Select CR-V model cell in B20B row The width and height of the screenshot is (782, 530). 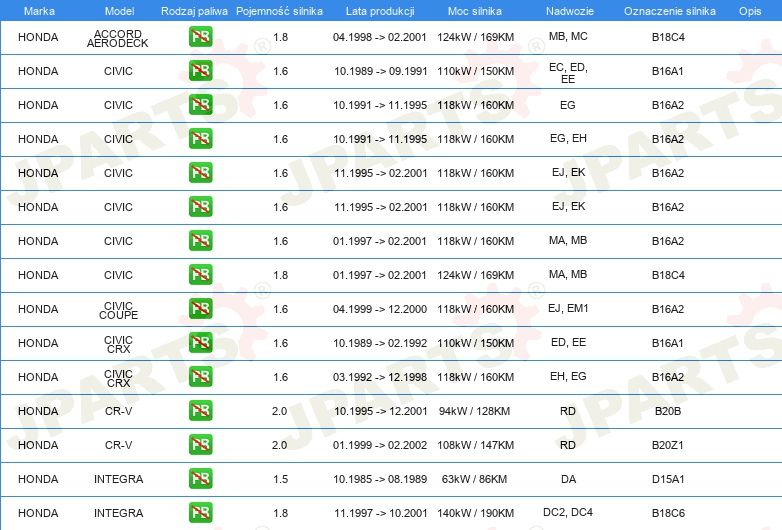click(x=118, y=411)
